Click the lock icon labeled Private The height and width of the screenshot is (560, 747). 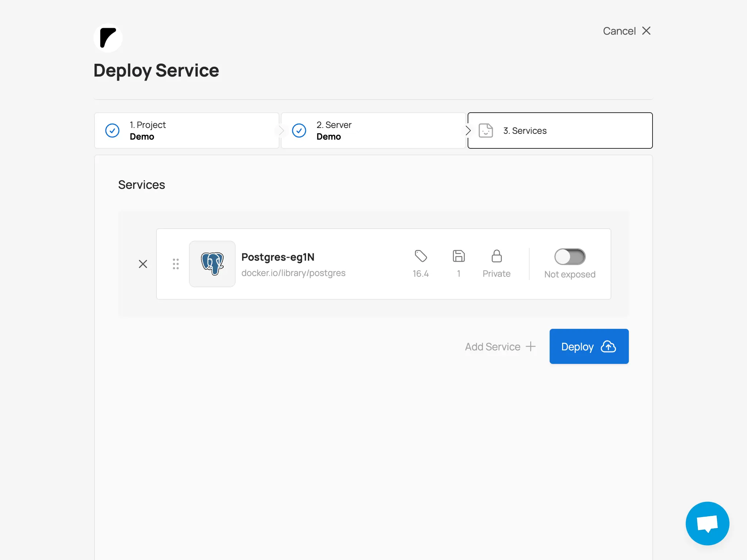coord(496,257)
